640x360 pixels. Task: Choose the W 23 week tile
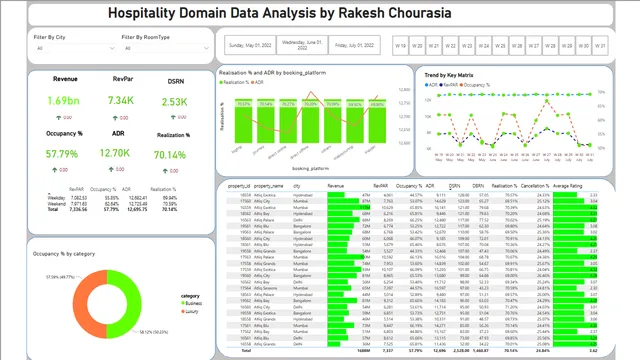467,46
